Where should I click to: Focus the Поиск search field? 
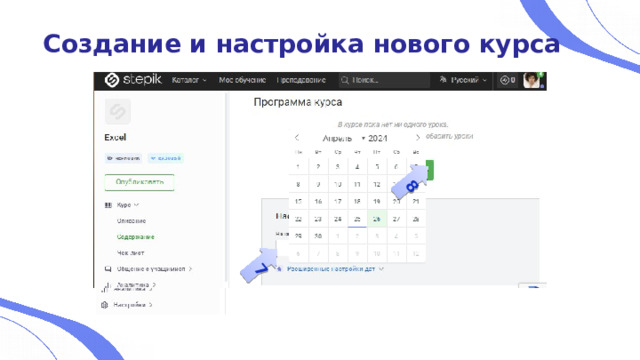click(384, 80)
